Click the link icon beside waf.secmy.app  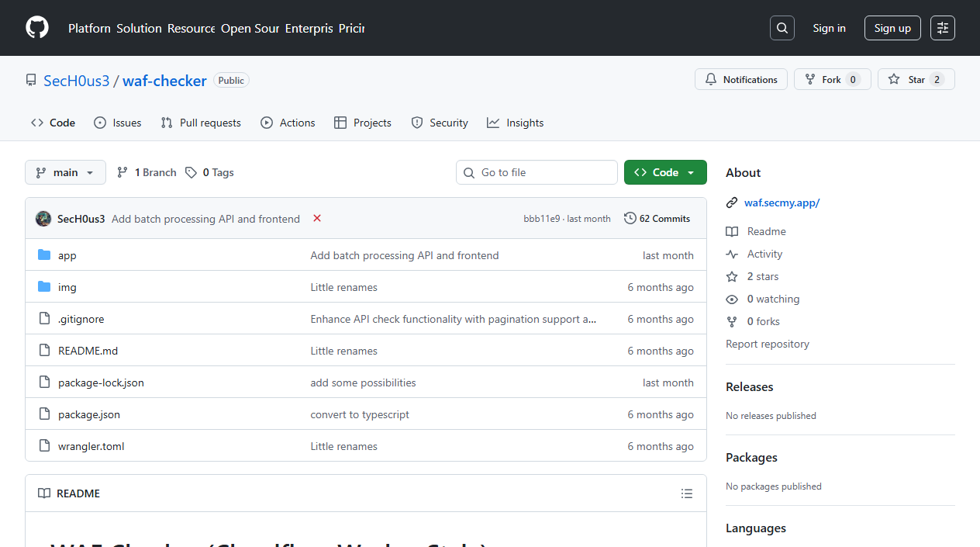click(x=732, y=203)
